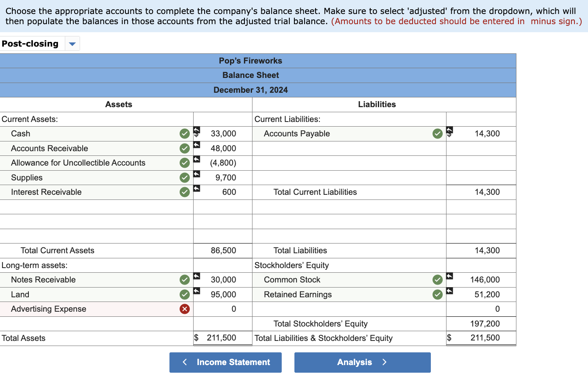Click the Total Assets amount of 211,500
This screenshot has height=382, width=588.
click(x=223, y=338)
